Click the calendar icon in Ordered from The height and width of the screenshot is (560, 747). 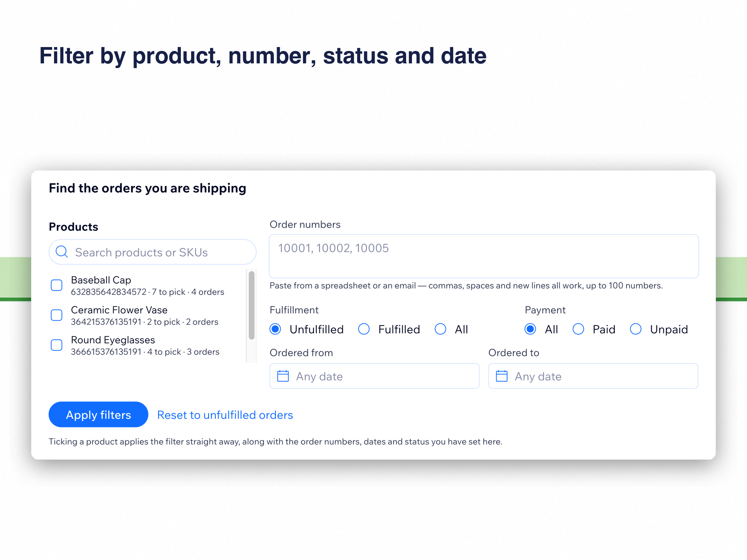283,376
